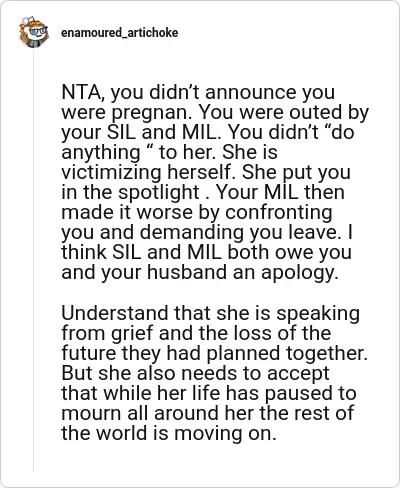Click the line "the world is moving on."
This screenshot has height=488, width=400.
pos(169,433)
